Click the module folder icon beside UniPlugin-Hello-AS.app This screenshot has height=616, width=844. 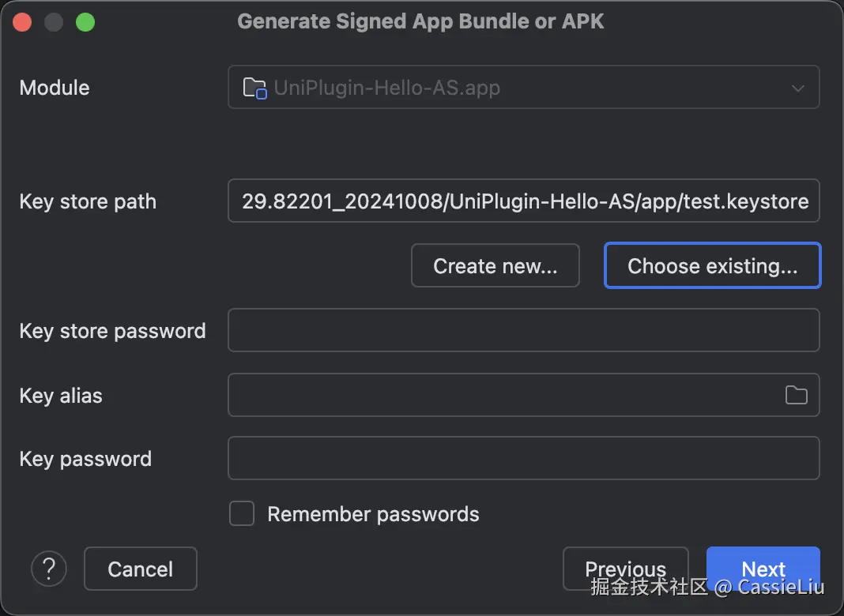click(x=254, y=88)
